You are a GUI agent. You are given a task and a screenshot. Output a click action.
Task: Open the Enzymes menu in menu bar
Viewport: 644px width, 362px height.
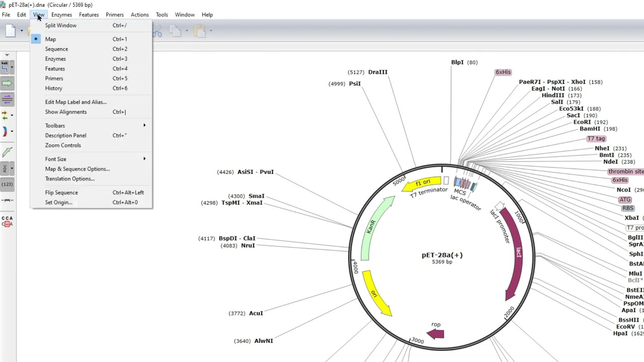pos(61,15)
